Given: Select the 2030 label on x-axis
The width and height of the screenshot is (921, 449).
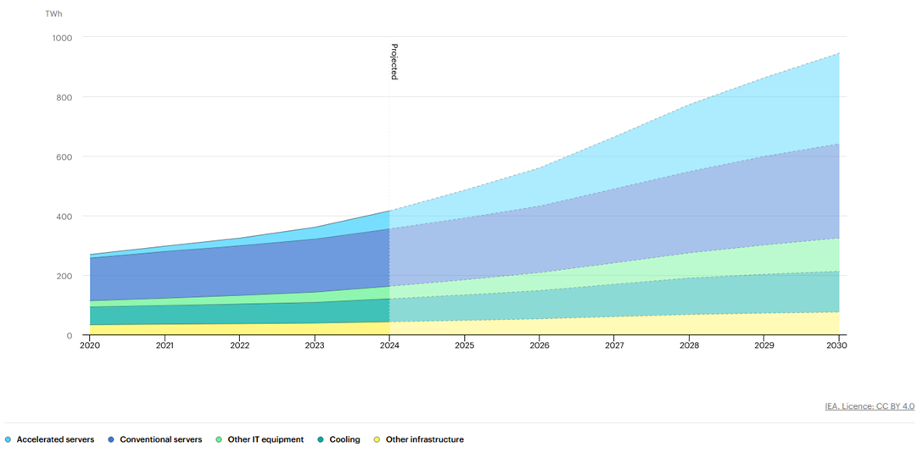Looking at the screenshot, I should [837, 346].
